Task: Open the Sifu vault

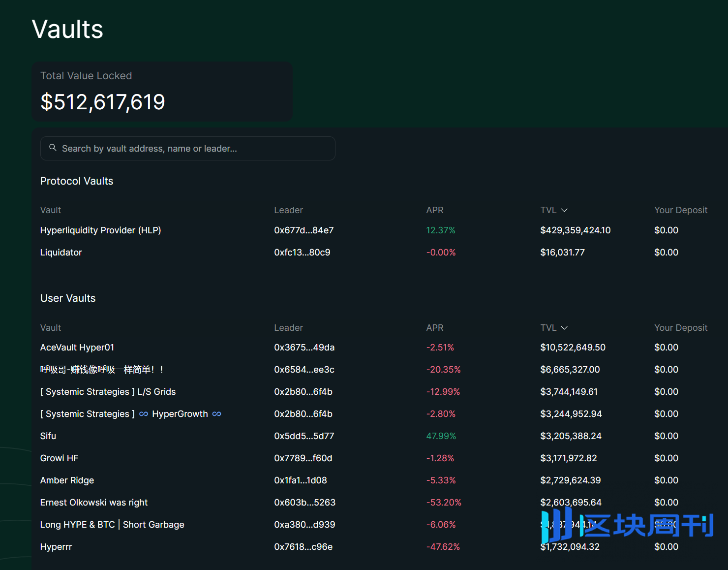Action: (x=48, y=436)
